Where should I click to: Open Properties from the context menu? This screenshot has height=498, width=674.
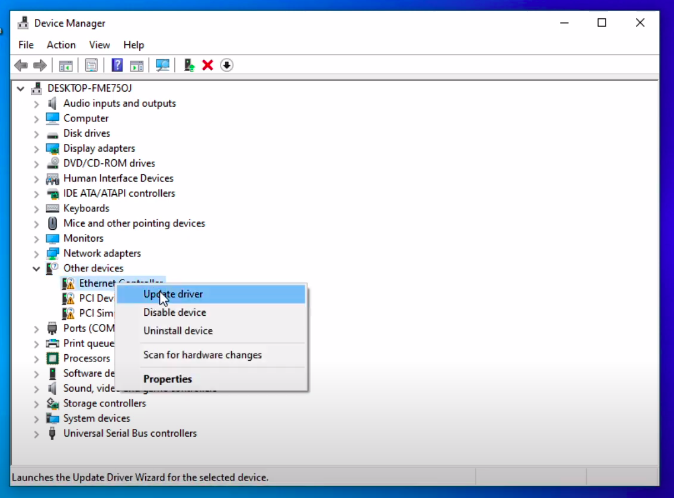(x=211, y=379)
